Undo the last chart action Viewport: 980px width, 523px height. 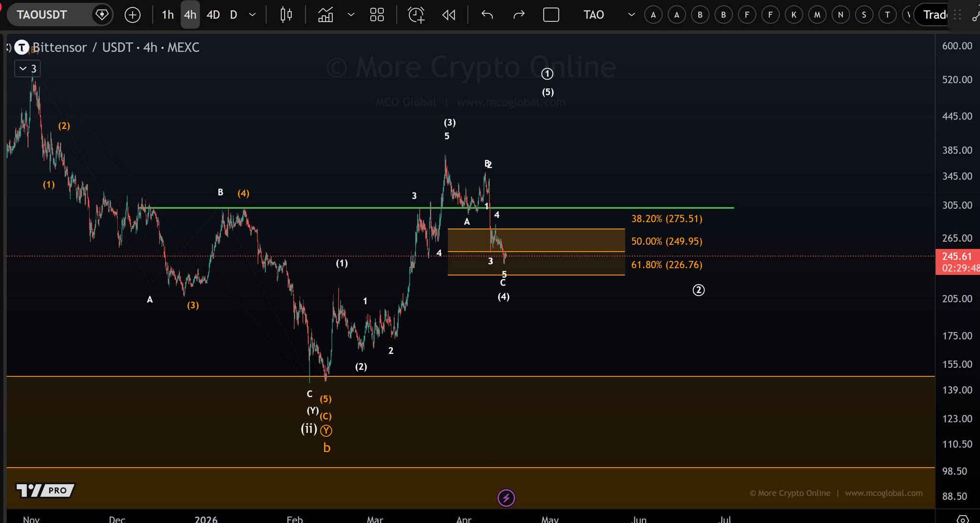click(487, 15)
